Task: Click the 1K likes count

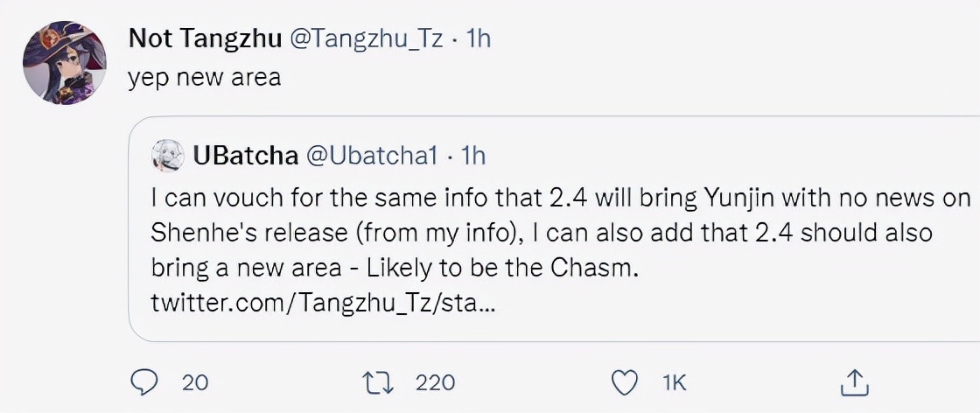Action: coord(675,382)
